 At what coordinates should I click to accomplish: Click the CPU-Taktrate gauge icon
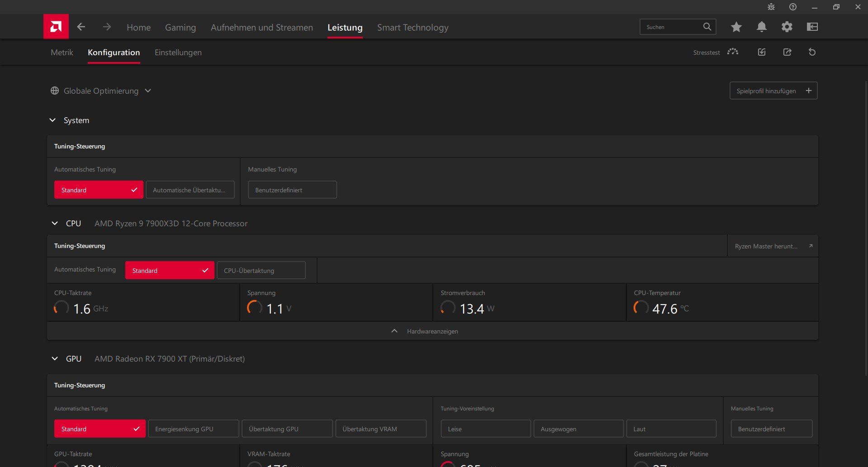61,308
